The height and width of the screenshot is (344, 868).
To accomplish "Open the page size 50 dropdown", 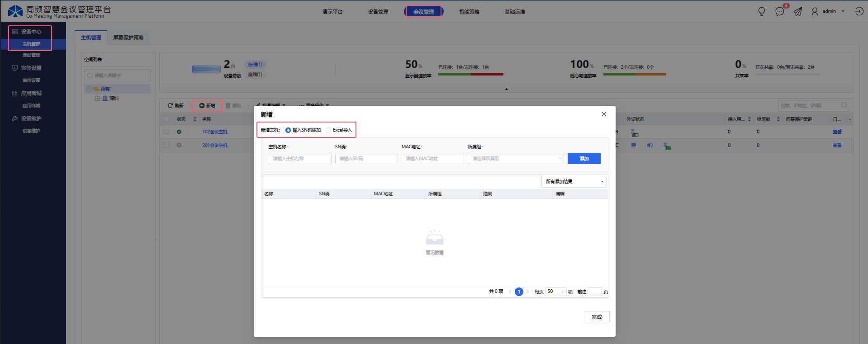I will 556,292.
